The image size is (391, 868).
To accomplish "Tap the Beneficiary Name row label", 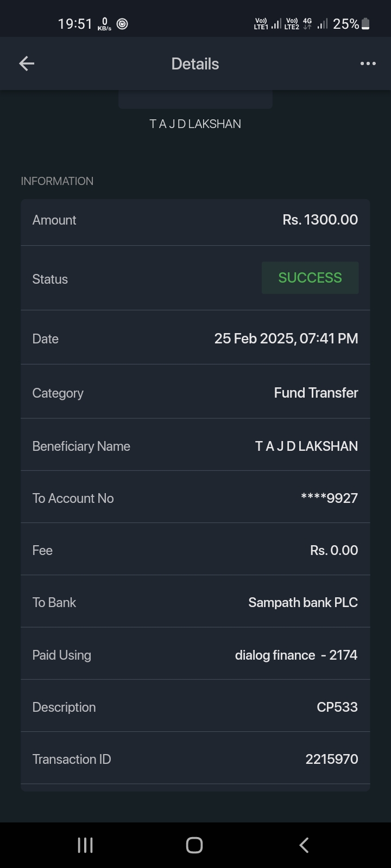I will pos(81,446).
